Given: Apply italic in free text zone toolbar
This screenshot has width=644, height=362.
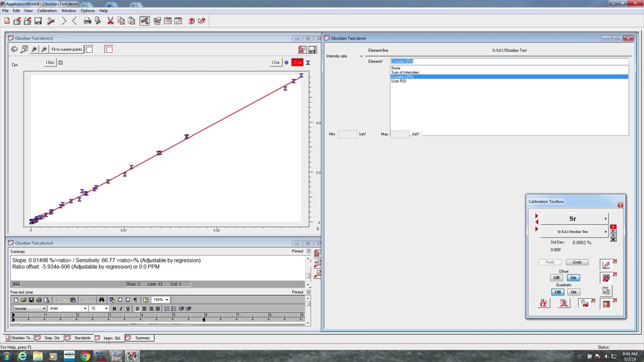Looking at the screenshot, I should (121, 309).
